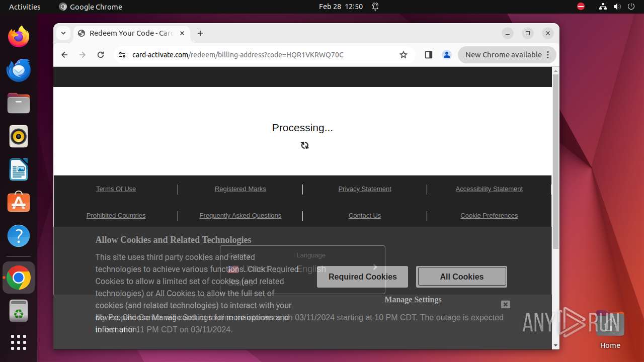Select the Redeem Your Code tab
The width and height of the screenshot is (644, 362).
click(131, 33)
